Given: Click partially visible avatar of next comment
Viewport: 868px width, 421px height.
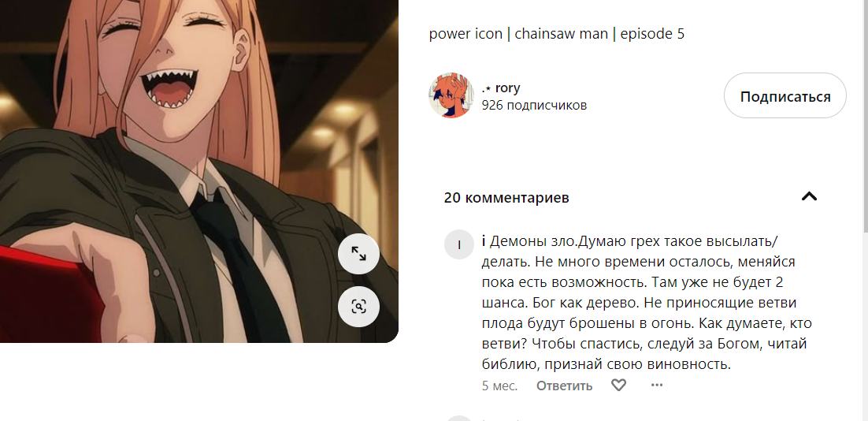Looking at the screenshot, I should click(459, 418).
